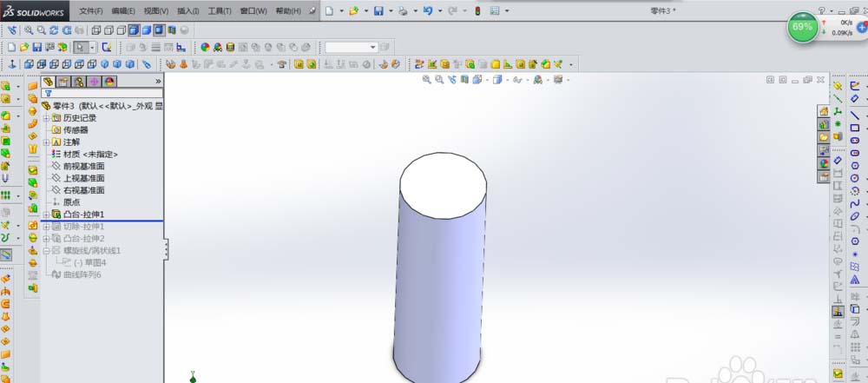Viewport: 868px width, 383px height.
Task: Click the Undo icon in title bar
Action: 427,10
